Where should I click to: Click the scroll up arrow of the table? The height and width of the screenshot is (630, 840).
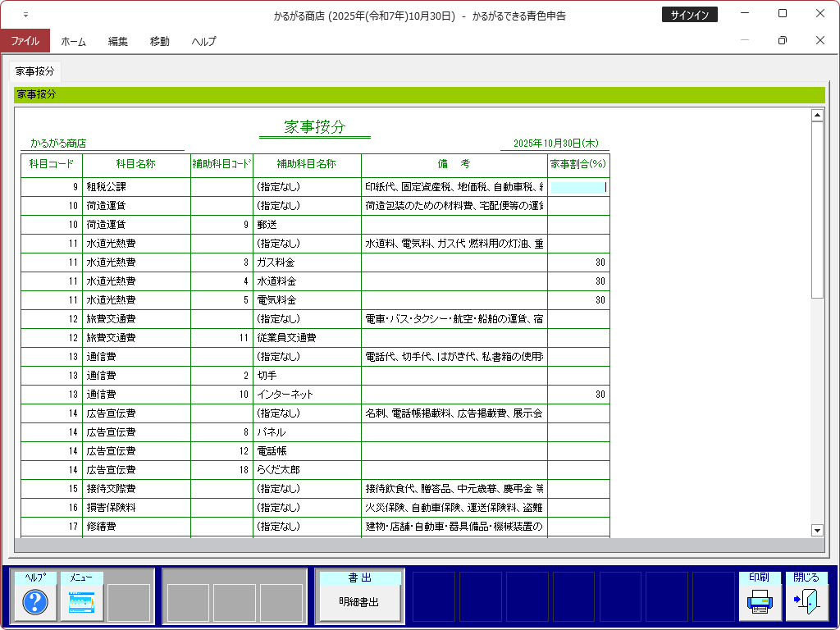(x=817, y=116)
